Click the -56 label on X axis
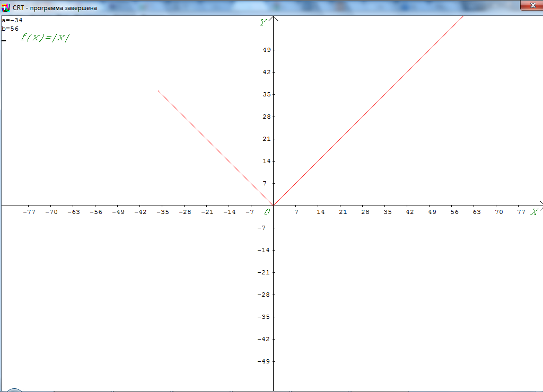This screenshot has width=543, height=392. tap(96, 212)
